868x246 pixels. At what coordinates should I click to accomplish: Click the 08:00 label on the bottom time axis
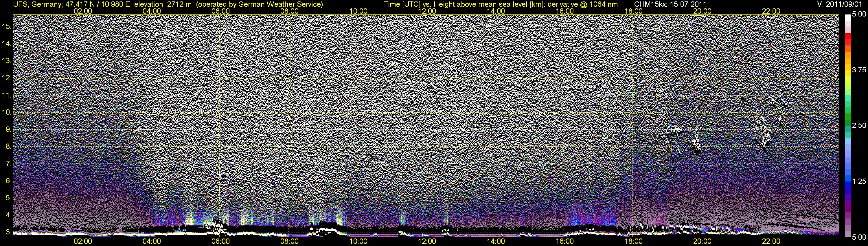point(289,241)
